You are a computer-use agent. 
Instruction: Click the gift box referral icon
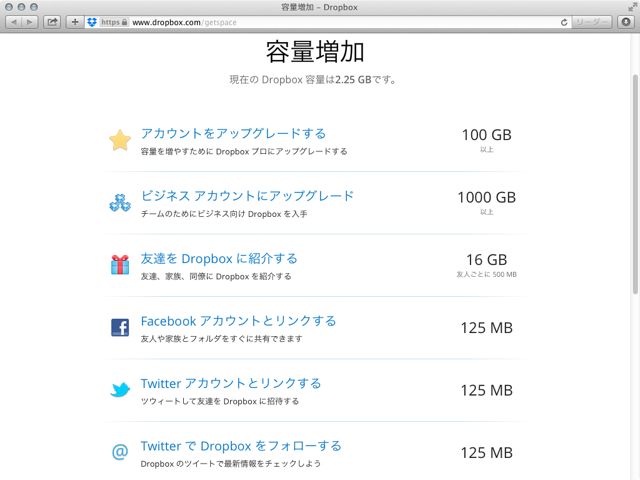click(120, 264)
